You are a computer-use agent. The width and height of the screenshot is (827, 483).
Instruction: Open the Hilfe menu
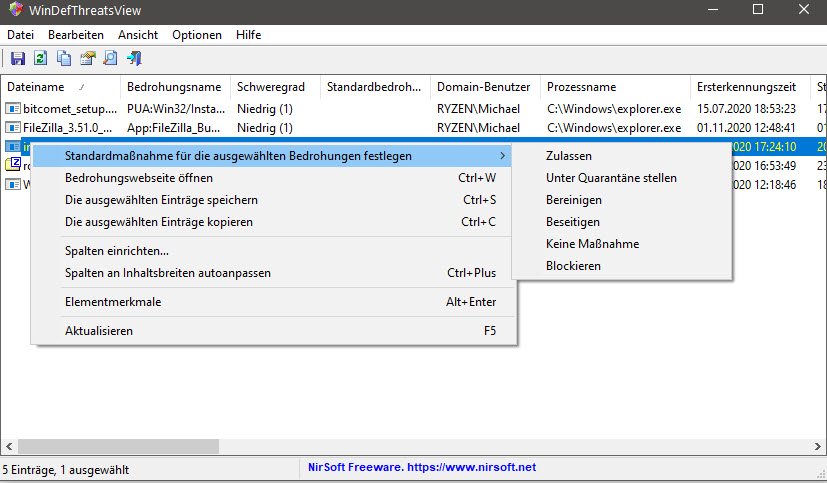click(x=248, y=35)
